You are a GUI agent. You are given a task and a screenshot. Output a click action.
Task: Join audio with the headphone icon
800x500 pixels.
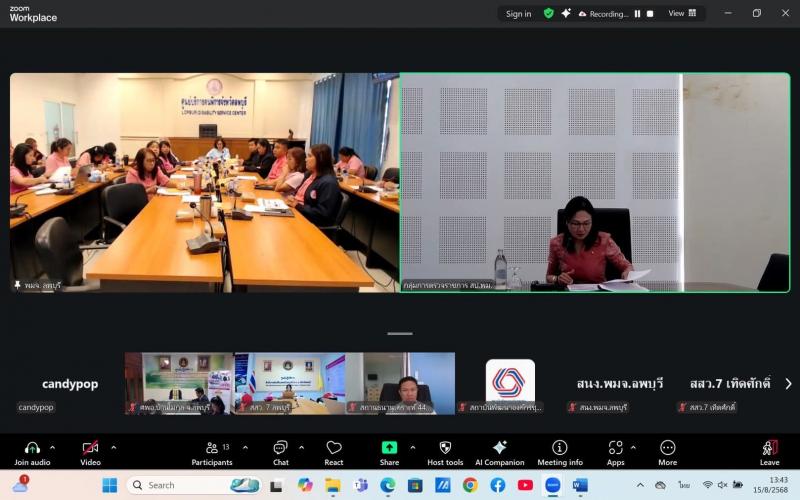tap(32, 452)
